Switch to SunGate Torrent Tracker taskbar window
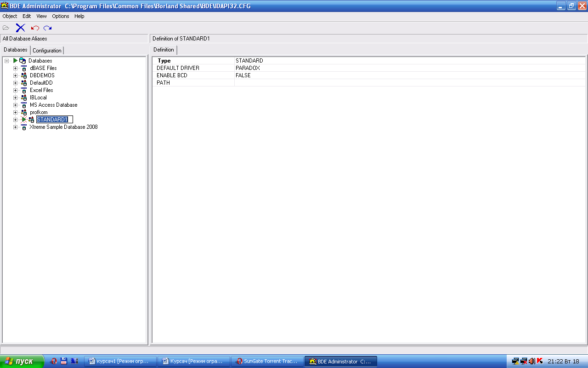Viewport: 588px width, 368px height. tap(267, 361)
